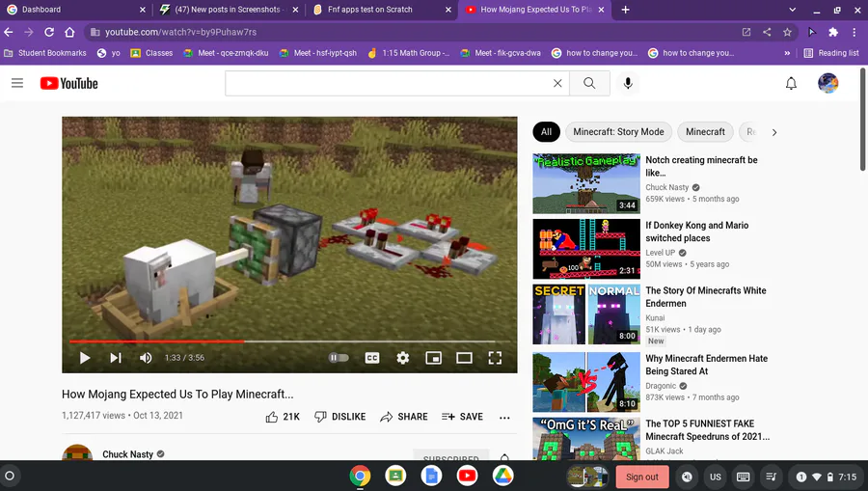This screenshot has width=868, height=491.
Task: Go back to the previous page
Action: click(x=9, y=32)
